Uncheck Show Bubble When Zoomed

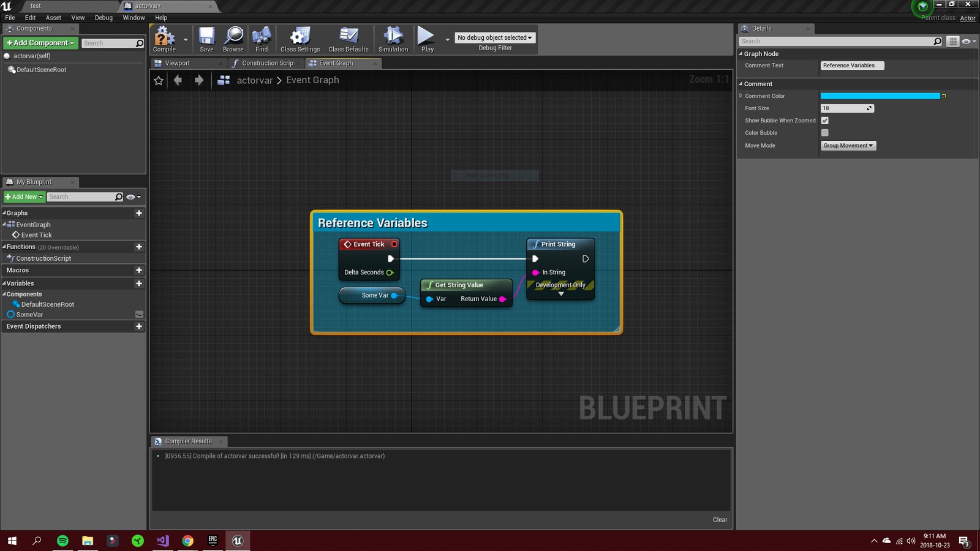coord(824,121)
